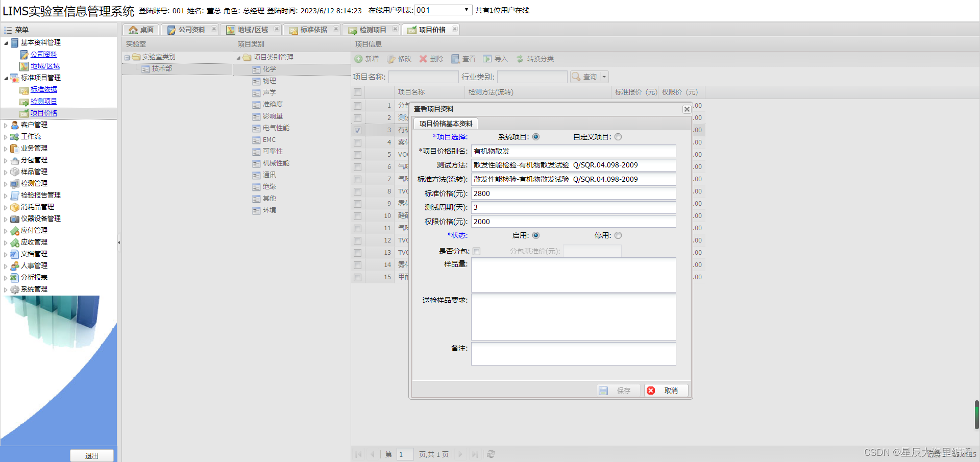Image resolution: width=980 pixels, height=462 pixels.
Task: Click the 修改 edit pencil icon
Action: pos(391,59)
